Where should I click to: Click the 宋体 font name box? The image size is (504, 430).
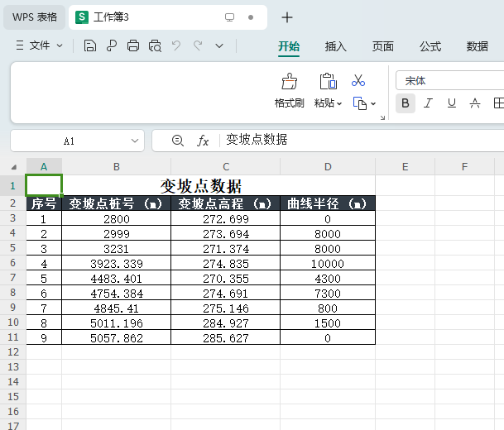(x=447, y=81)
